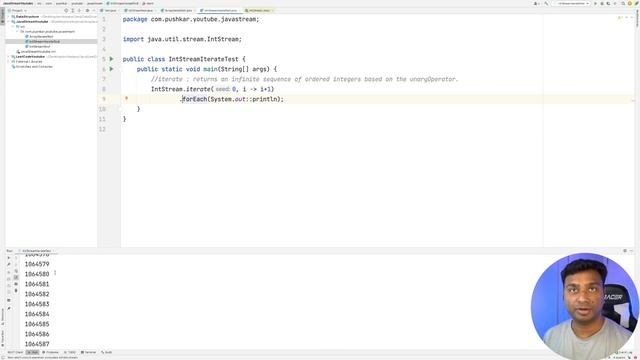Click the Build project hammer icon
This screenshot has width=640, height=360.
pyautogui.click(x=547, y=3)
